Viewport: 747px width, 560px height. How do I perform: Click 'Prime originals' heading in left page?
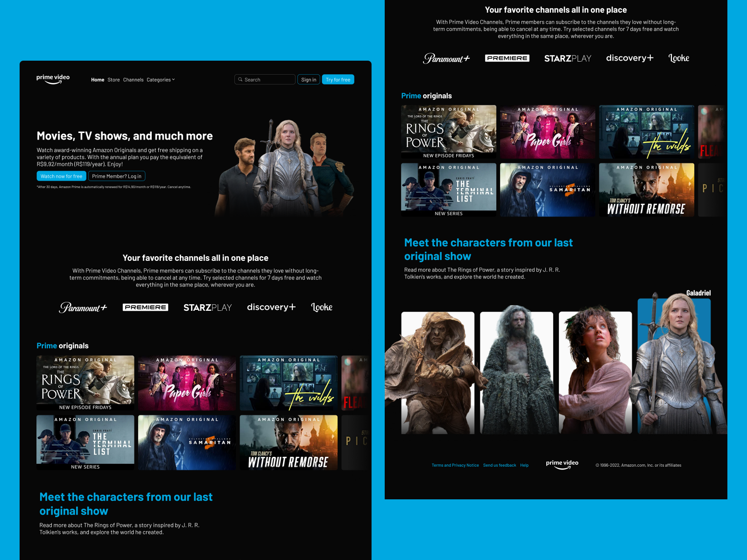(63, 346)
